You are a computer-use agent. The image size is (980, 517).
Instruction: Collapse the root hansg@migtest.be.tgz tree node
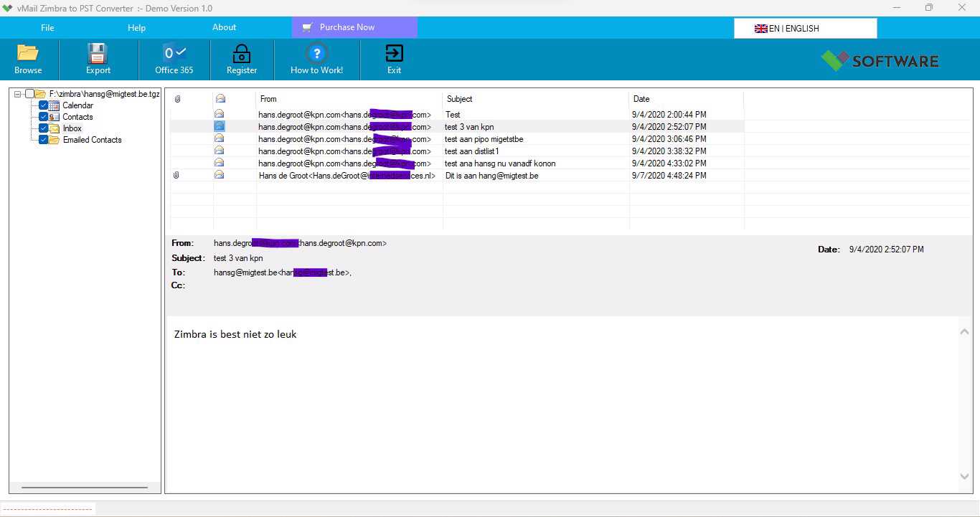(17, 94)
